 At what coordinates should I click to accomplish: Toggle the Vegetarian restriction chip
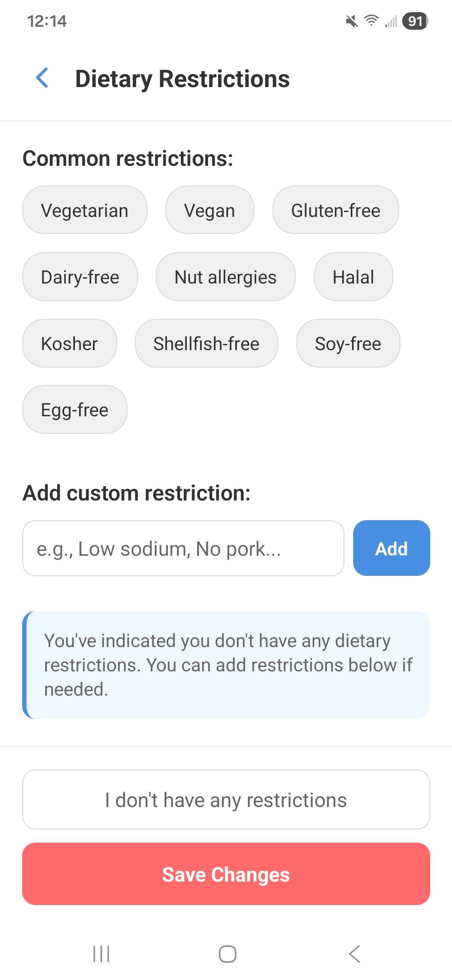[85, 210]
